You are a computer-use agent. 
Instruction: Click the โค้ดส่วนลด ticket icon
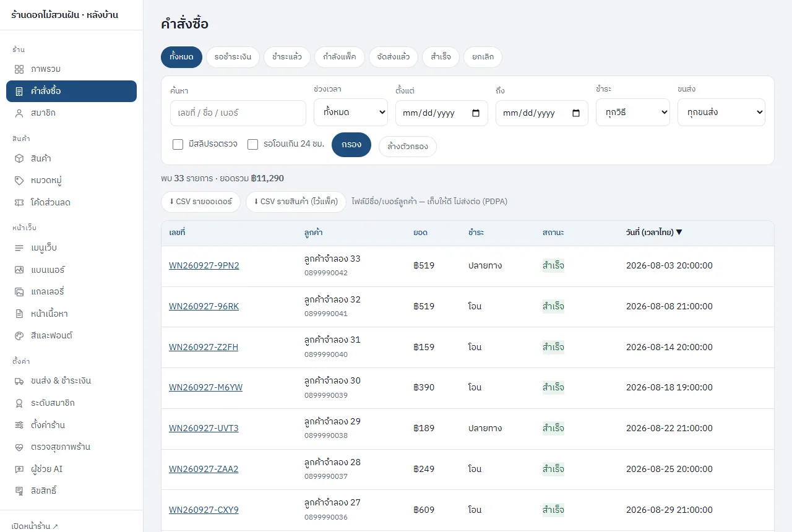(19, 203)
